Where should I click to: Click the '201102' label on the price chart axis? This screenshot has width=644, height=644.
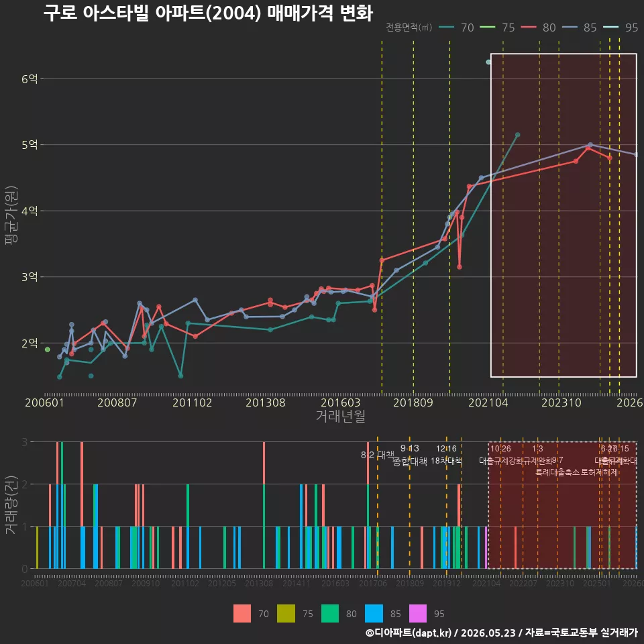193,402
